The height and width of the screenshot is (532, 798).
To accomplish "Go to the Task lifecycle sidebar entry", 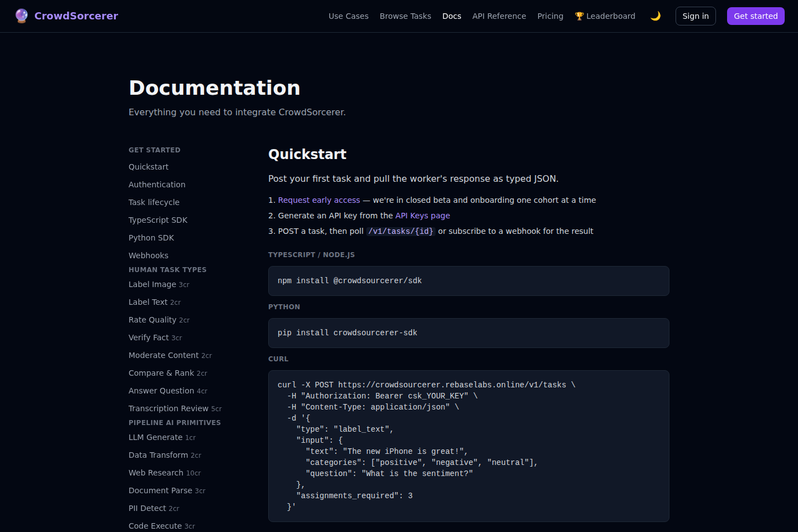I will pos(154,202).
